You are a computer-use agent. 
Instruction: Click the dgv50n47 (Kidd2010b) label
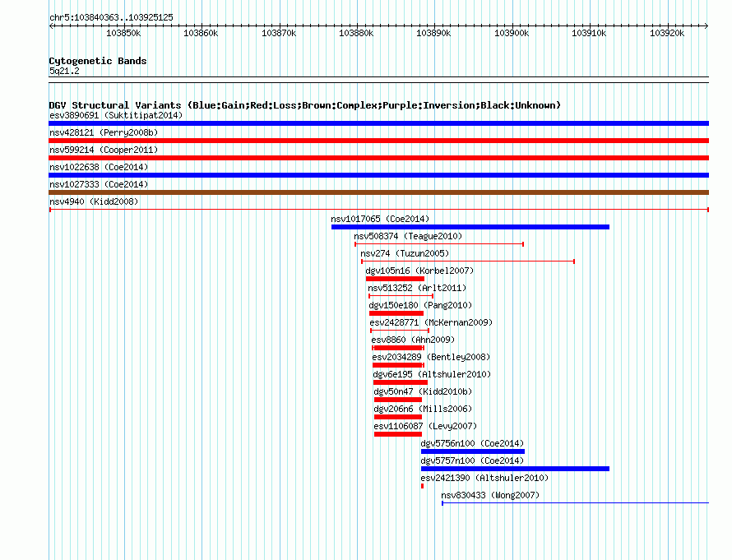coord(423,391)
